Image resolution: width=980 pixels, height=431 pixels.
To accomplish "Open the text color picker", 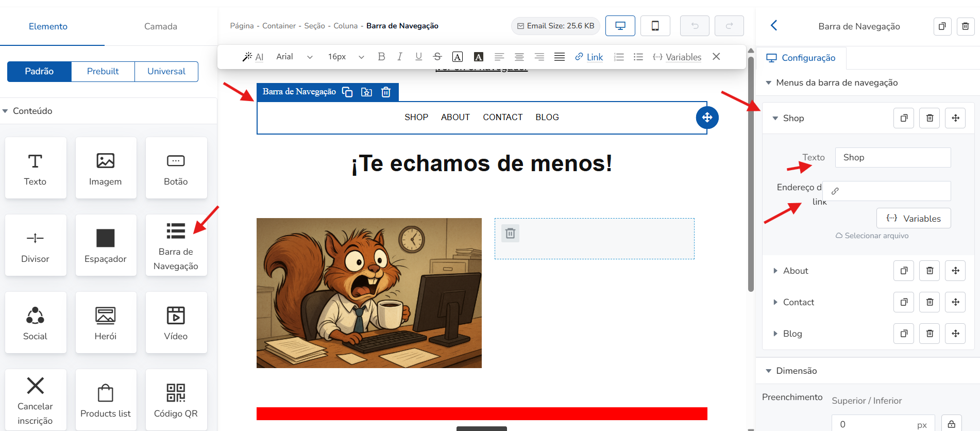I will pos(458,57).
